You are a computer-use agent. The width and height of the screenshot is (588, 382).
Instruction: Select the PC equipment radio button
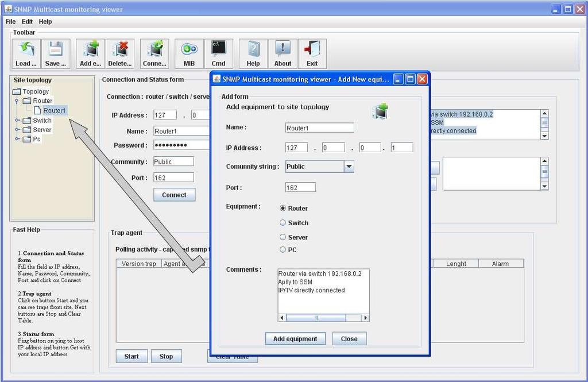pos(283,249)
